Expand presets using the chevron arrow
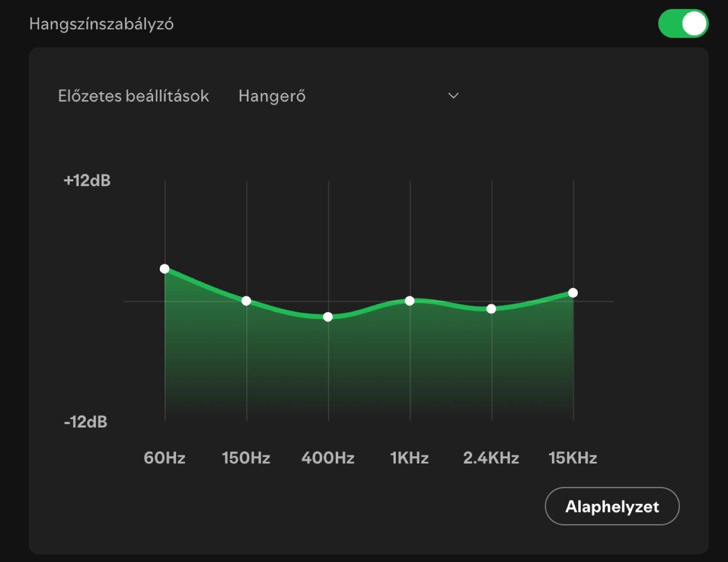The width and height of the screenshot is (728, 562). click(x=453, y=96)
